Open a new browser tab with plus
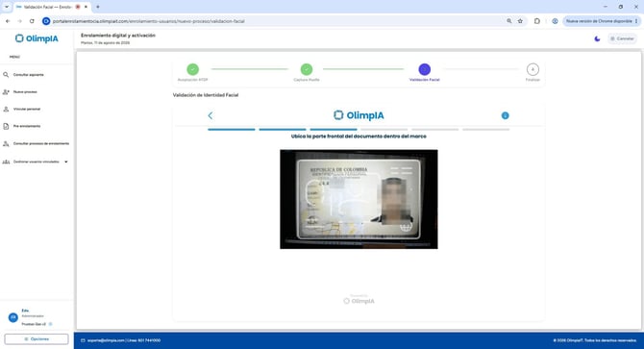The width and height of the screenshot is (644, 349). click(98, 7)
